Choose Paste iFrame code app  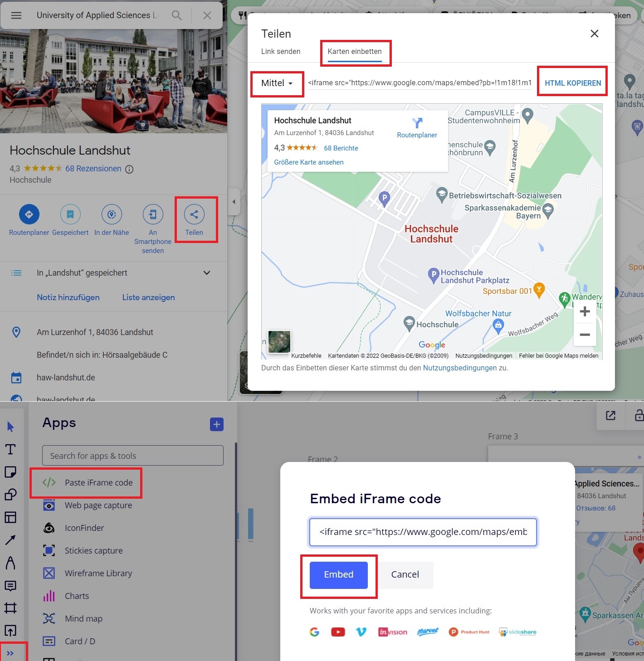[x=88, y=483]
